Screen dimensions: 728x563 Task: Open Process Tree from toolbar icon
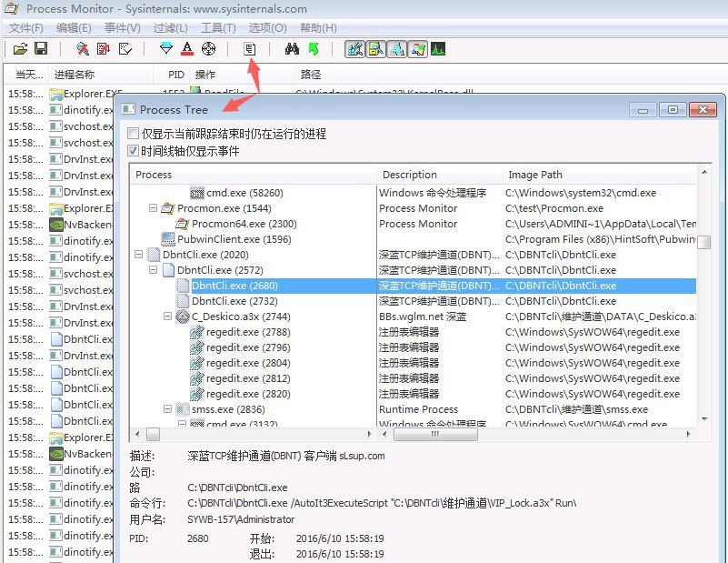(250, 48)
